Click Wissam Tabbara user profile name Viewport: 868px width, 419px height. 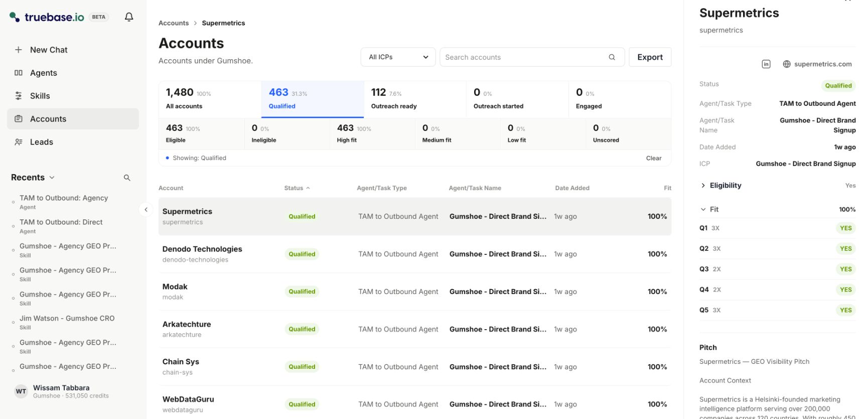click(x=61, y=388)
